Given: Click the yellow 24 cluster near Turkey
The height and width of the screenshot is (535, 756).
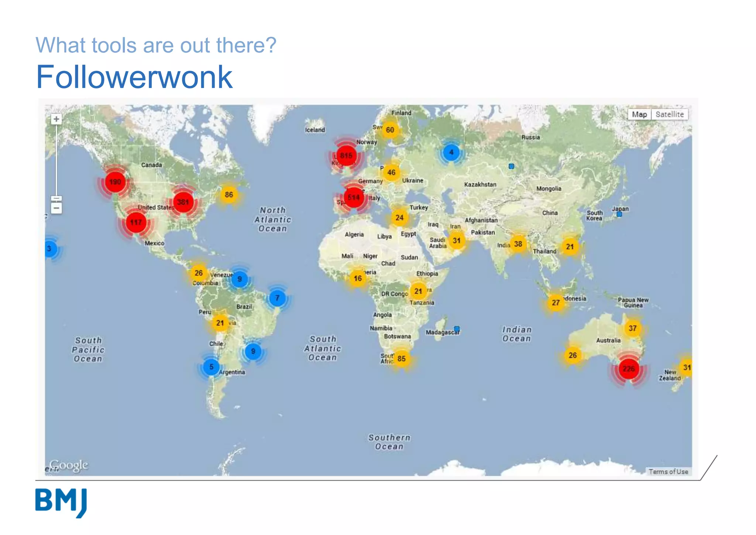Looking at the screenshot, I should tap(399, 218).
